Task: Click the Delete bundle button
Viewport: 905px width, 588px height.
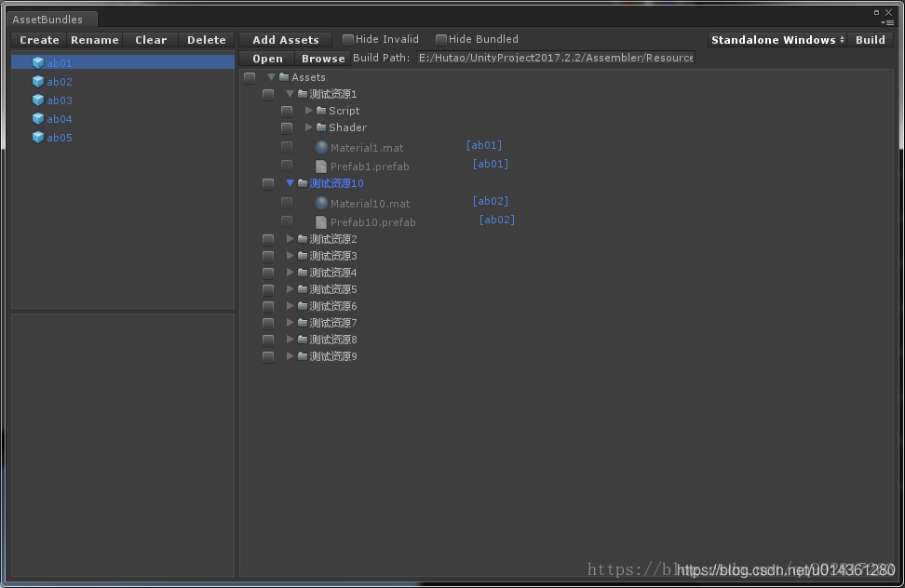Action: 206,40
